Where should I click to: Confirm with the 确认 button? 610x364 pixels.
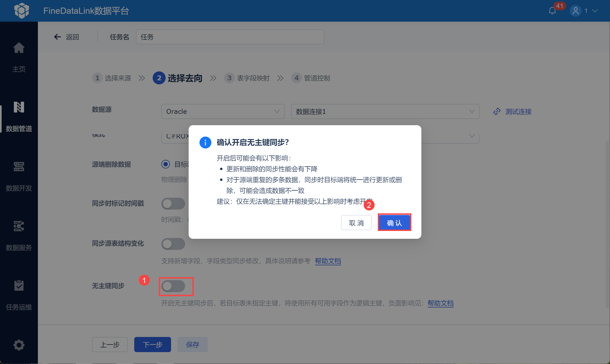394,223
